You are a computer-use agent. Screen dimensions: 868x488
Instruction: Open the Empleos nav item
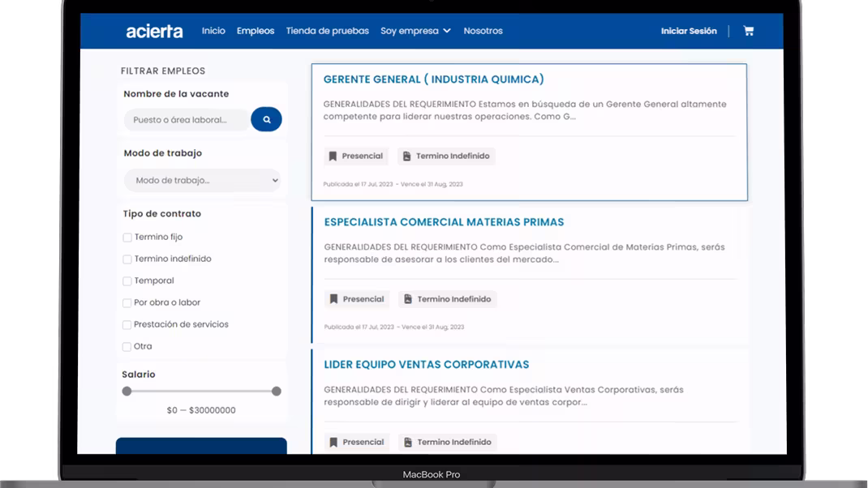click(x=256, y=31)
